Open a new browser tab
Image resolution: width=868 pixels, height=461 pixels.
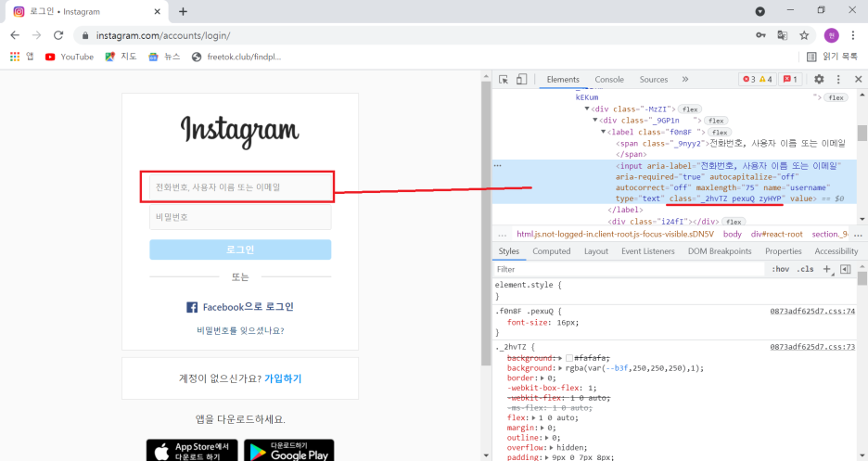pyautogui.click(x=184, y=11)
